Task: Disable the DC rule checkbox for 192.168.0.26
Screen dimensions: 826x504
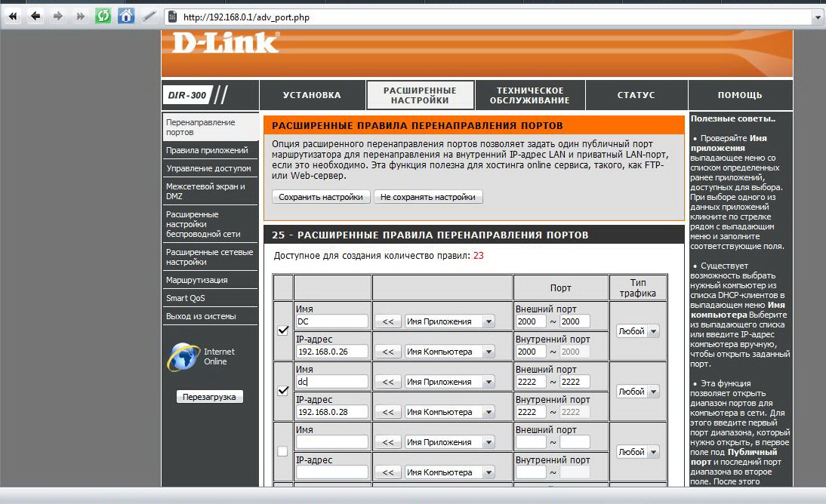Action: tap(283, 330)
